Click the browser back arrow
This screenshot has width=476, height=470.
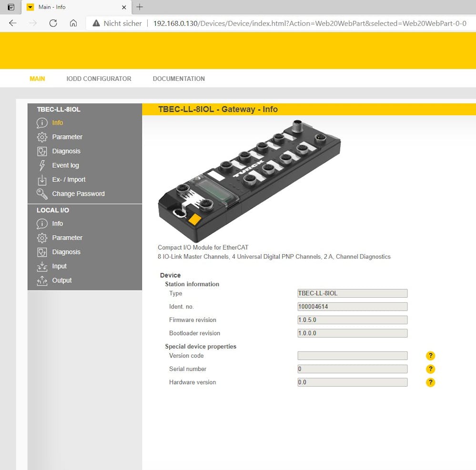click(x=13, y=23)
